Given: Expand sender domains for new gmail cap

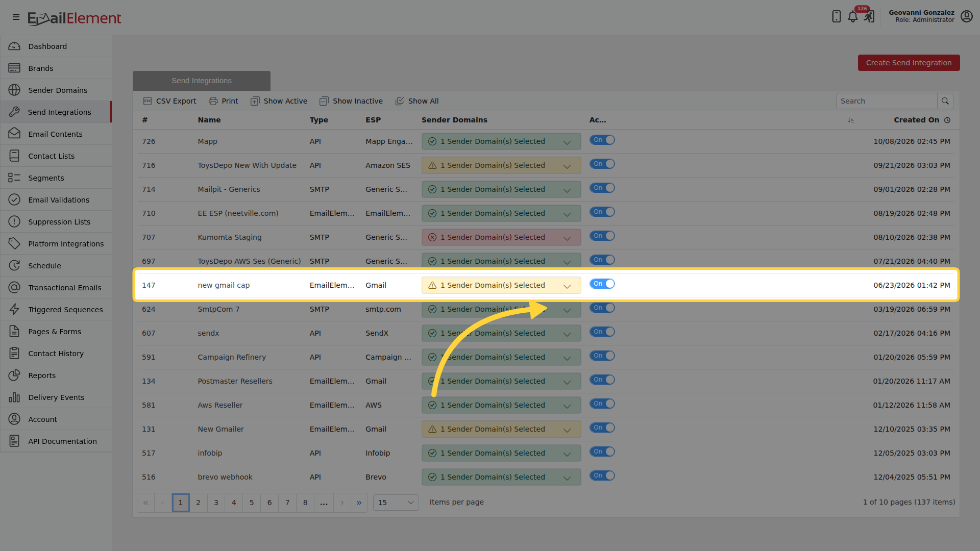Looking at the screenshot, I should tap(501, 285).
